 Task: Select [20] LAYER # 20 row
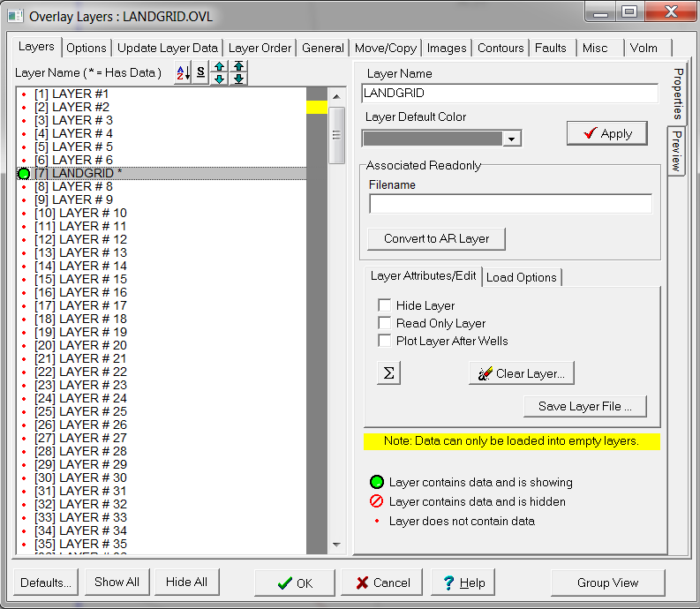tap(162, 346)
